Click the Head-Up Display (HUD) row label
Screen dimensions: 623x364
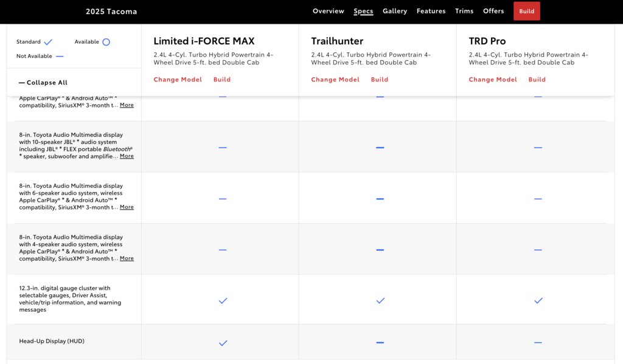click(52, 341)
